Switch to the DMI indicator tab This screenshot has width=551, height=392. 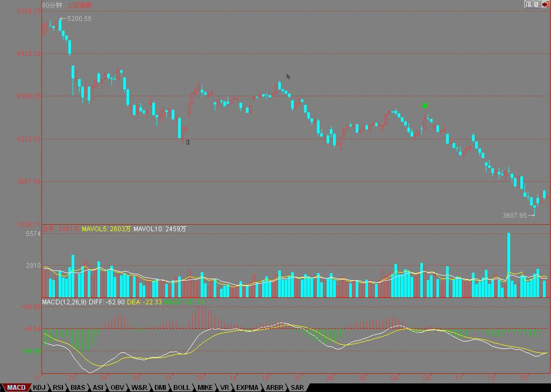[160, 388]
